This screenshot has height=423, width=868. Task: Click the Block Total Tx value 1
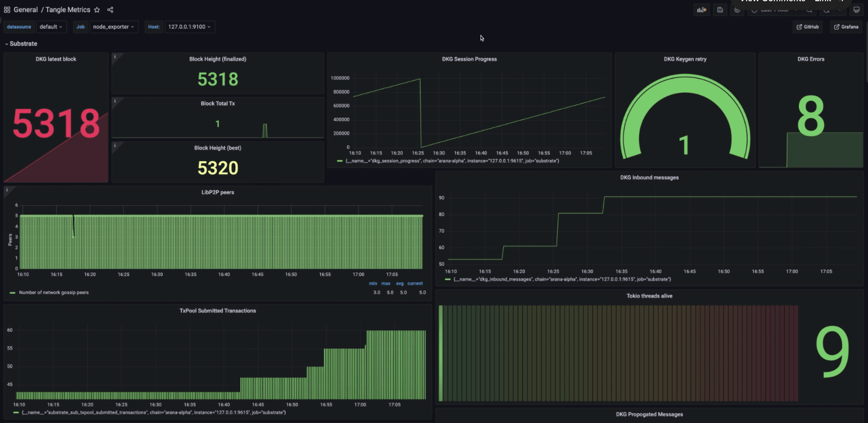pyautogui.click(x=218, y=124)
